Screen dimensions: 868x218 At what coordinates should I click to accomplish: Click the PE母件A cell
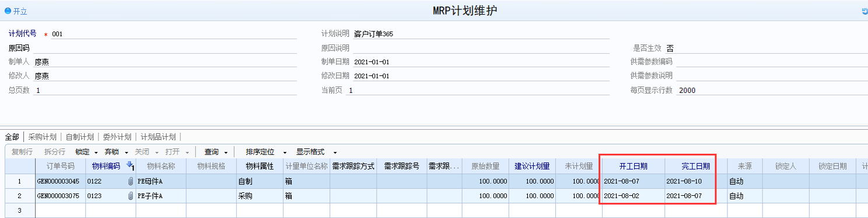161,181
